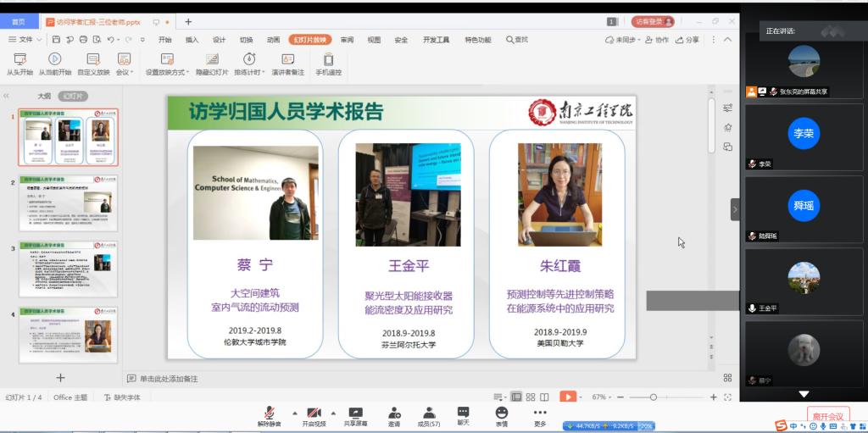
Task: Click the 隐藏幻灯片 hide slide icon
Action: [212, 58]
